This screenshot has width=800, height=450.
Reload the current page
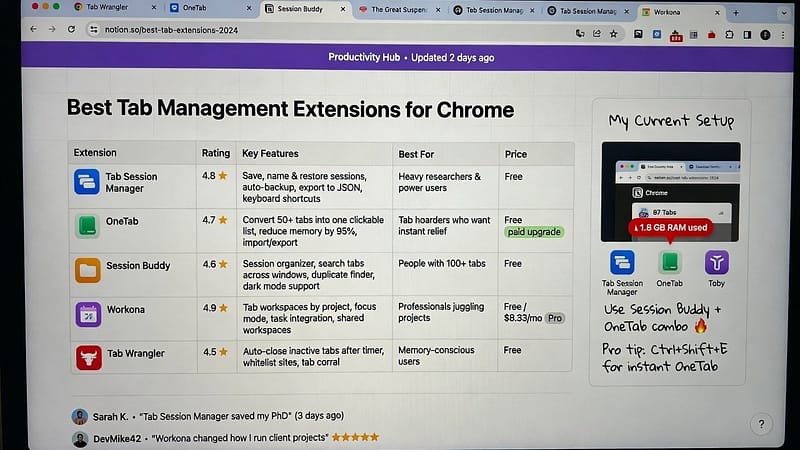coord(71,30)
